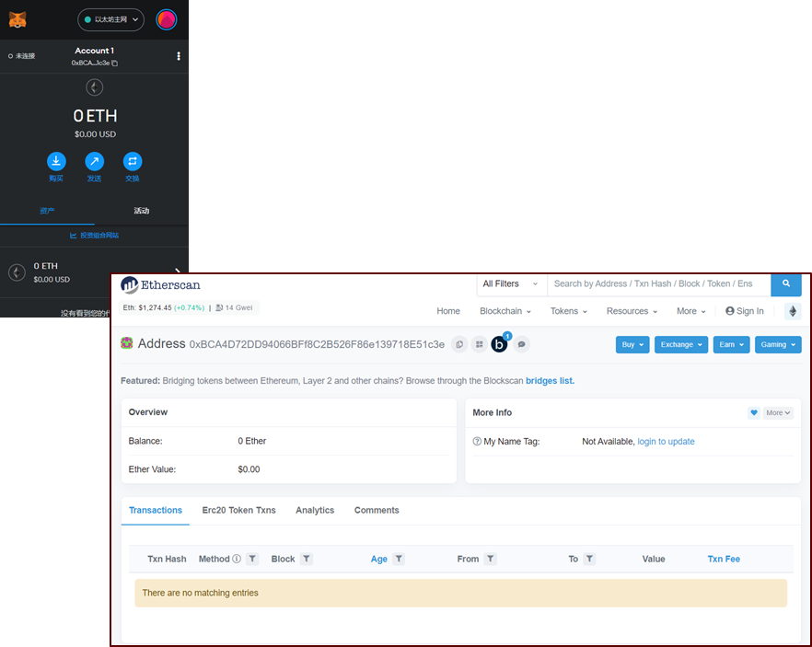Click the Ethereum network icon in Etherscan navbar
Screen dimensions: 812x647
[x=793, y=311]
